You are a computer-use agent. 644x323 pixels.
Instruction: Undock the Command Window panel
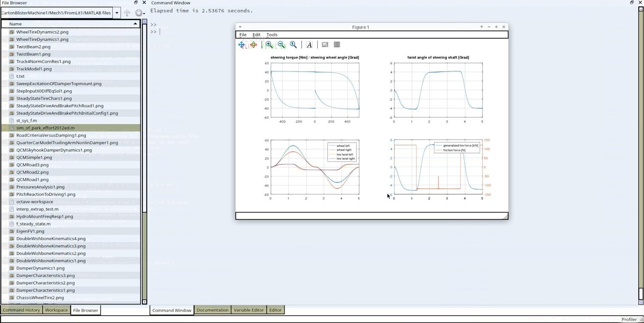point(632,3)
